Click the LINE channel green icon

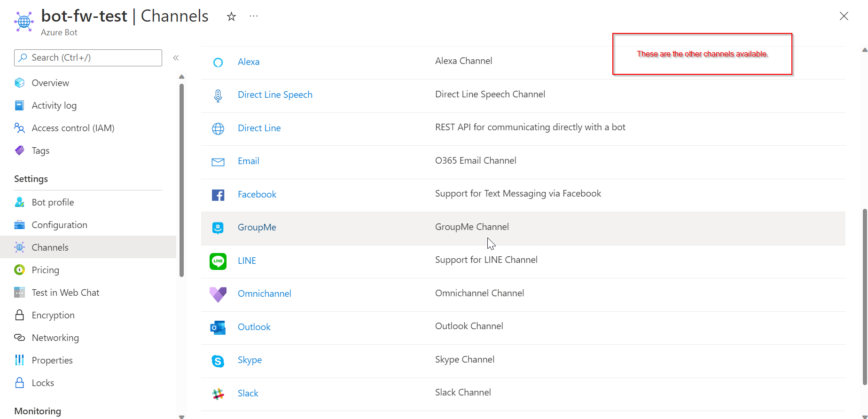[x=218, y=261]
